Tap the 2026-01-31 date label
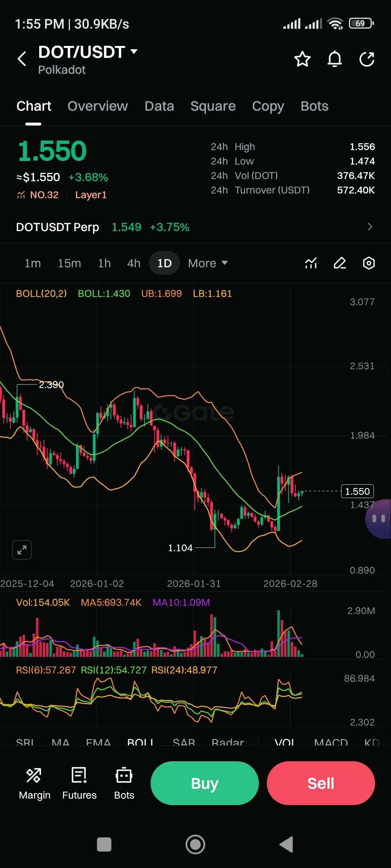Screen dimensions: 391x868 [194, 584]
